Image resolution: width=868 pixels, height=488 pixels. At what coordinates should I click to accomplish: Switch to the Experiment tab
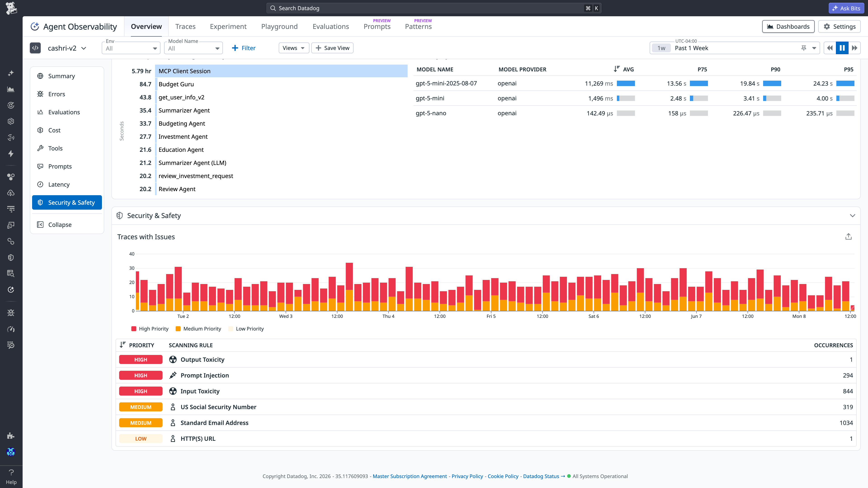click(x=228, y=27)
